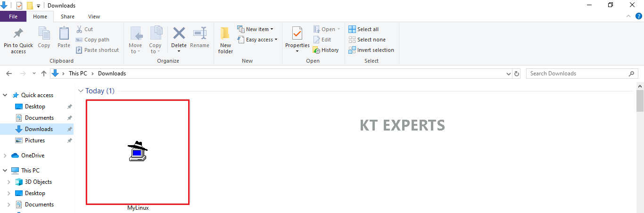Select OneDrive in sidebar
The image size is (644, 213).
[x=33, y=156]
